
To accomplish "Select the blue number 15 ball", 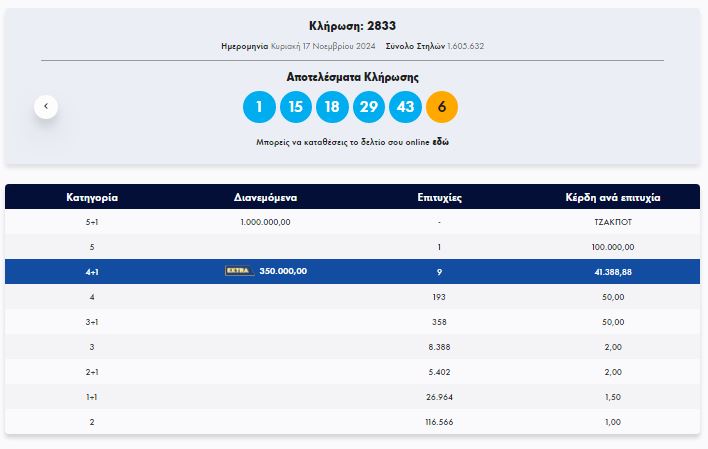I will [x=296, y=107].
